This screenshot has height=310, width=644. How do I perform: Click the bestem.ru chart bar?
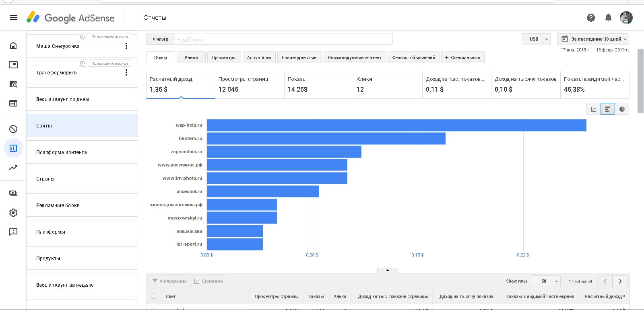pos(326,138)
